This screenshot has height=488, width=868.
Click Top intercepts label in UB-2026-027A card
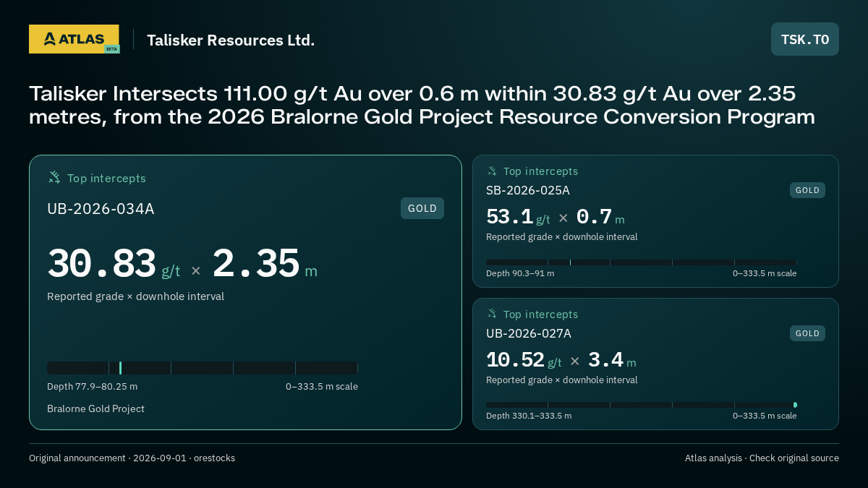click(x=540, y=314)
